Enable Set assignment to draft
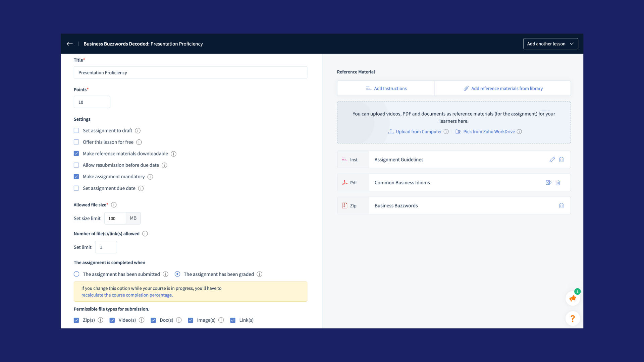Image resolution: width=644 pixels, height=362 pixels. click(x=76, y=130)
